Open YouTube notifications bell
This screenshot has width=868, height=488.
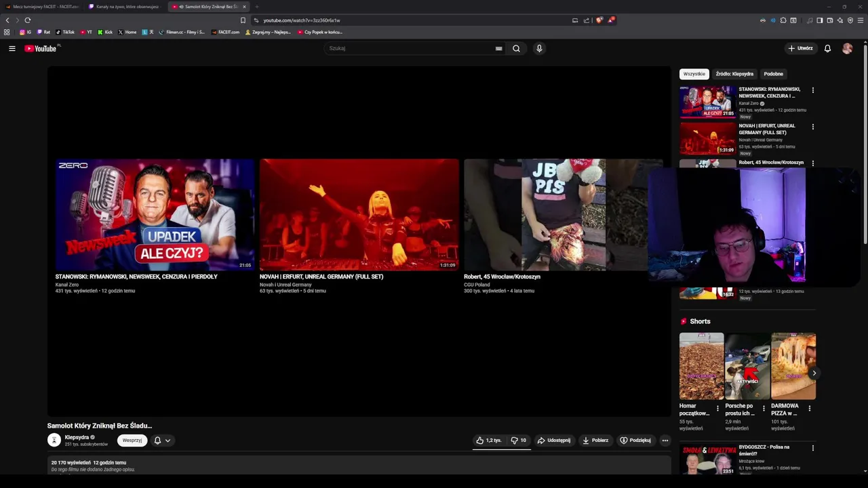tap(827, 48)
